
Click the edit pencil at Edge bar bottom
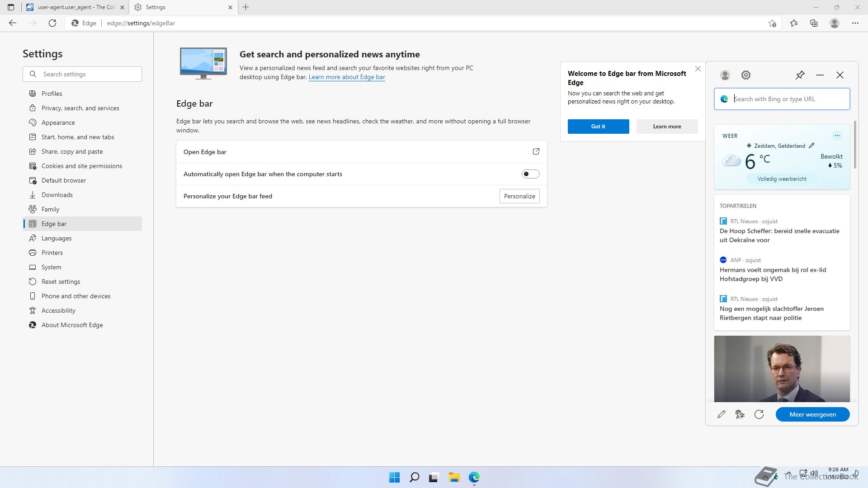tap(722, 414)
